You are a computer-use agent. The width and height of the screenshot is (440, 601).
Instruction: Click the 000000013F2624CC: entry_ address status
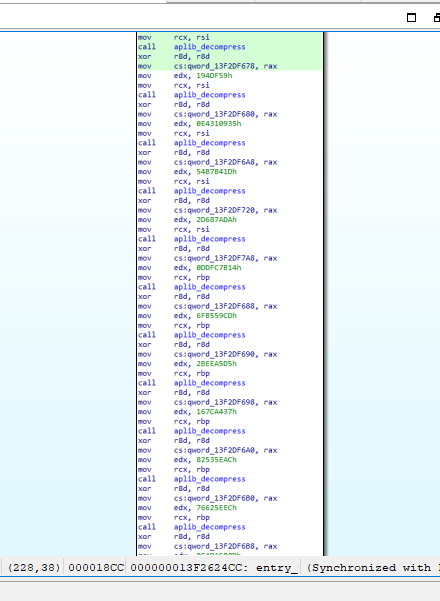(x=214, y=568)
